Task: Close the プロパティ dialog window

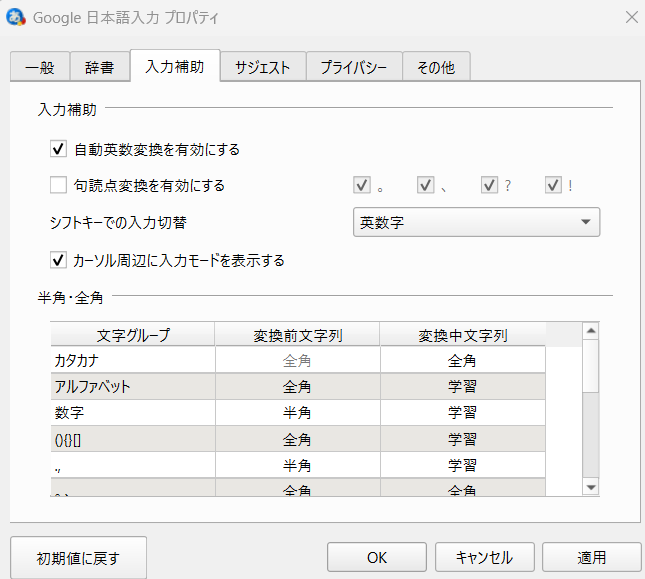Action: tap(631, 17)
